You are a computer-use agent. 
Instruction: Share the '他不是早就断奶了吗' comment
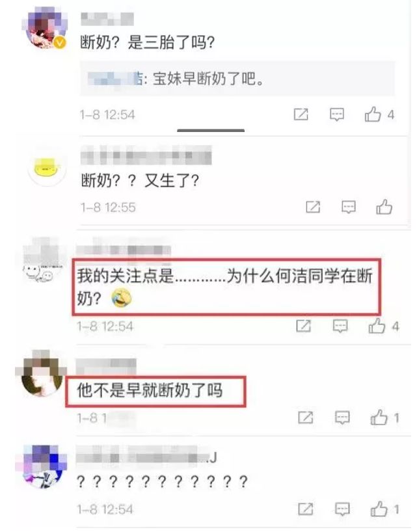click(x=305, y=418)
